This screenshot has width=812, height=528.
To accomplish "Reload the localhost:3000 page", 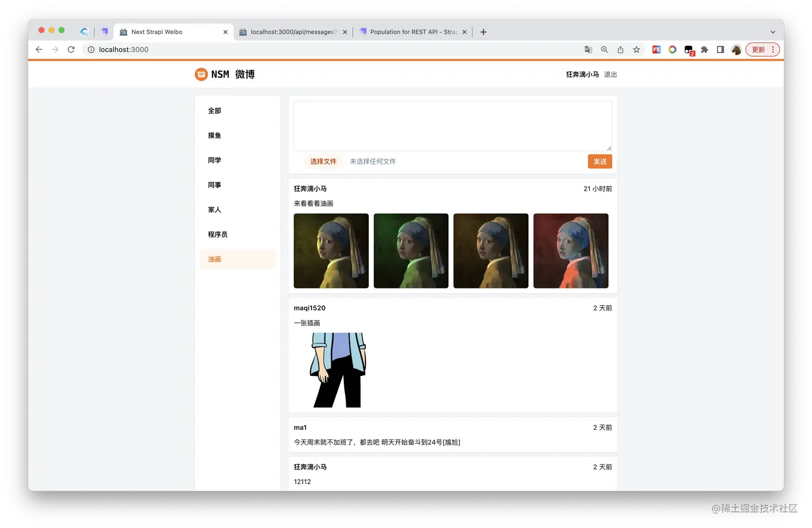I will [x=71, y=49].
